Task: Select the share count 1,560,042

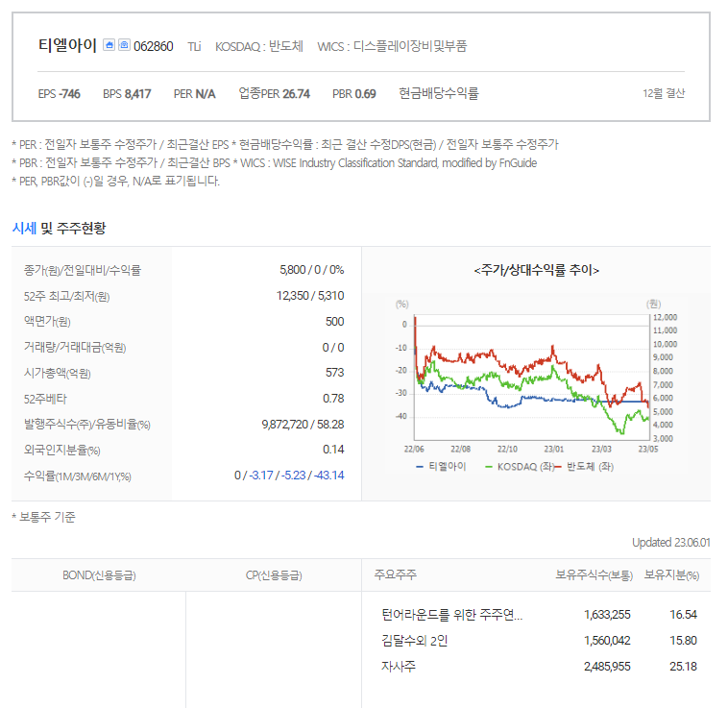Action: (x=607, y=641)
